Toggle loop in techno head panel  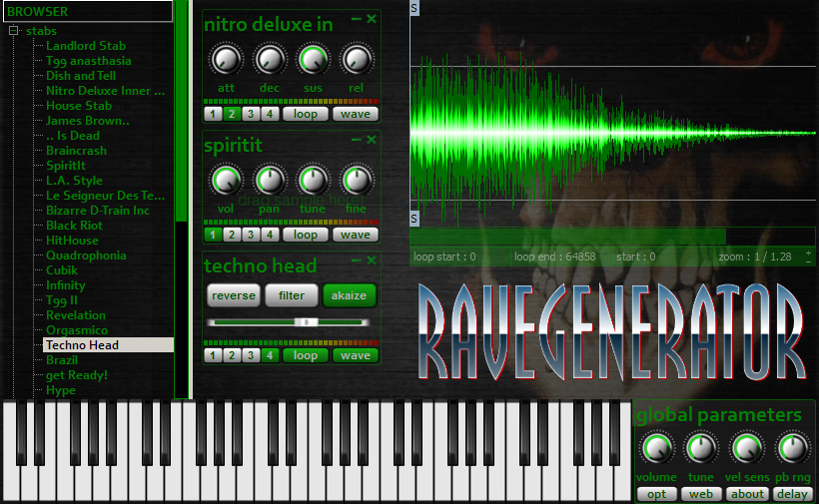(306, 356)
